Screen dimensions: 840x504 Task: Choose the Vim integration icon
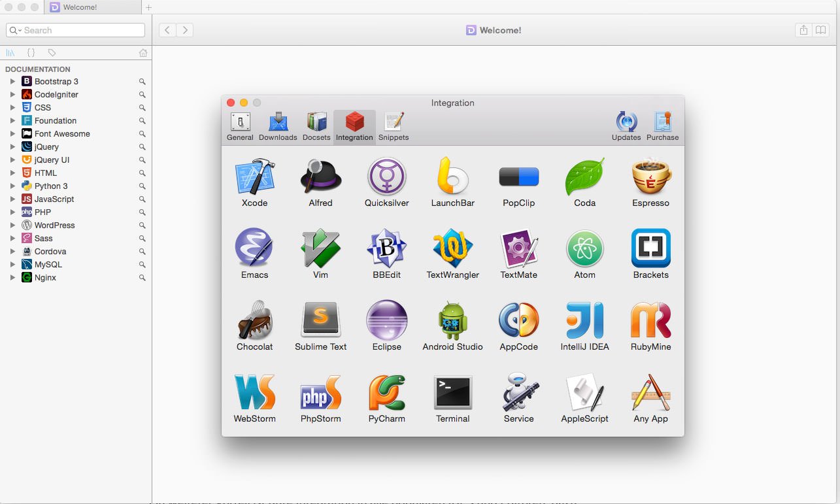320,248
